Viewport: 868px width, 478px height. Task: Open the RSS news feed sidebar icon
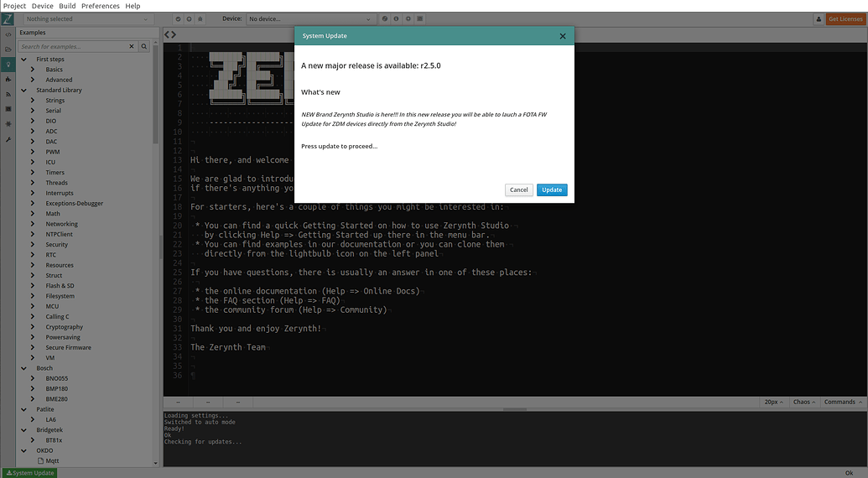[8, 94]
